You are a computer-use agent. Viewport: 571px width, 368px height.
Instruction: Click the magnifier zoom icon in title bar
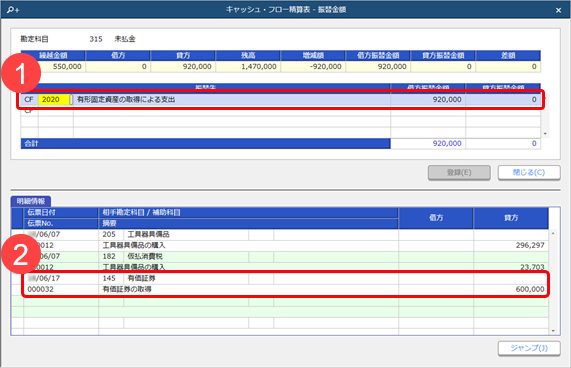pos(13,10)
